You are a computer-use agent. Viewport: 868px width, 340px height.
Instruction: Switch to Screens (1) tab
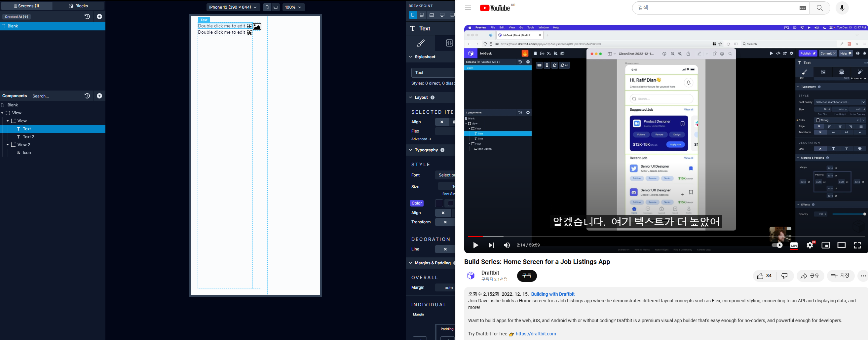[27, 6]
